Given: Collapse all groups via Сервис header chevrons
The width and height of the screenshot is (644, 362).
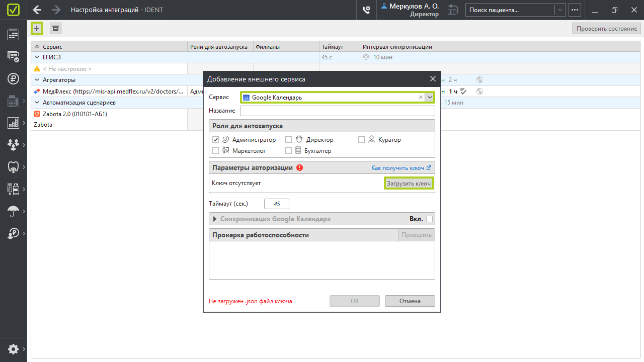Looking at the screenshot, I should [37, 47].
